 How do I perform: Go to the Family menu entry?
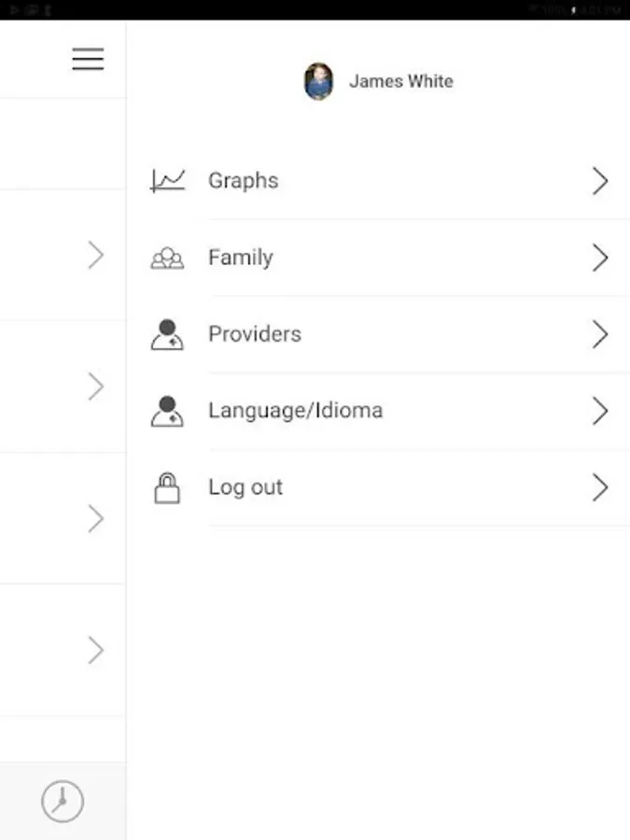(241, 258)
